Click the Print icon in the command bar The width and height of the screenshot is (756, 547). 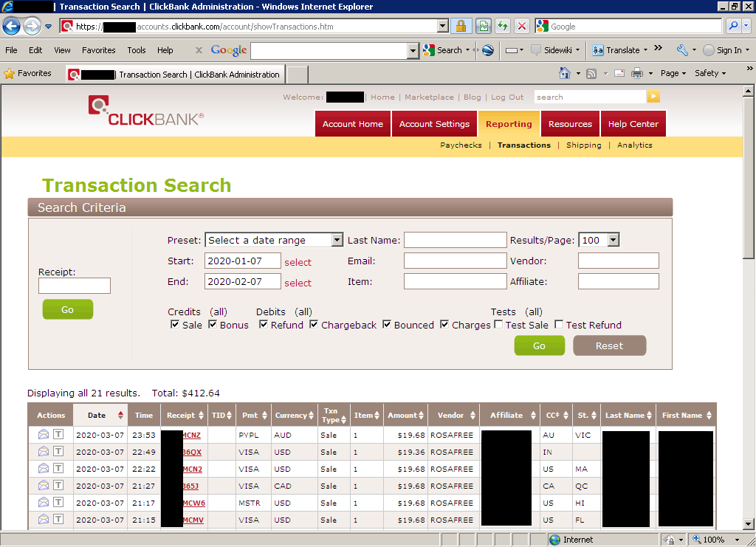click(636, 73)
